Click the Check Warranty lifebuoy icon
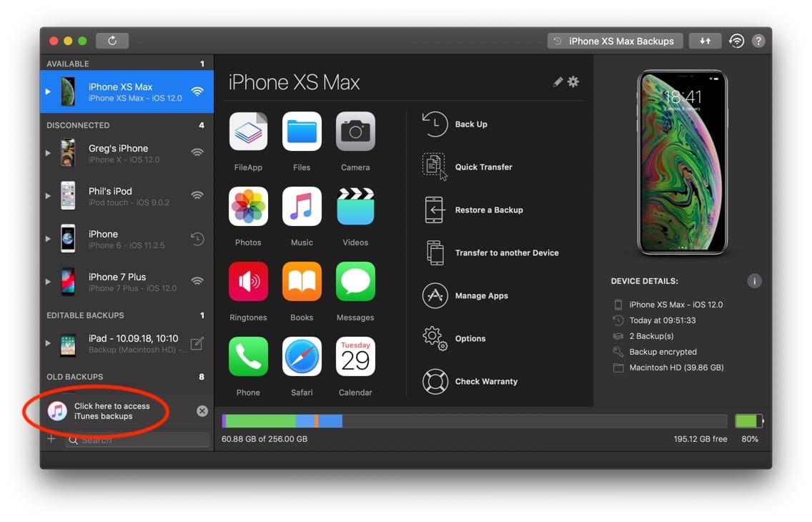The image size is (812, 522). click(x=435, y=382)
